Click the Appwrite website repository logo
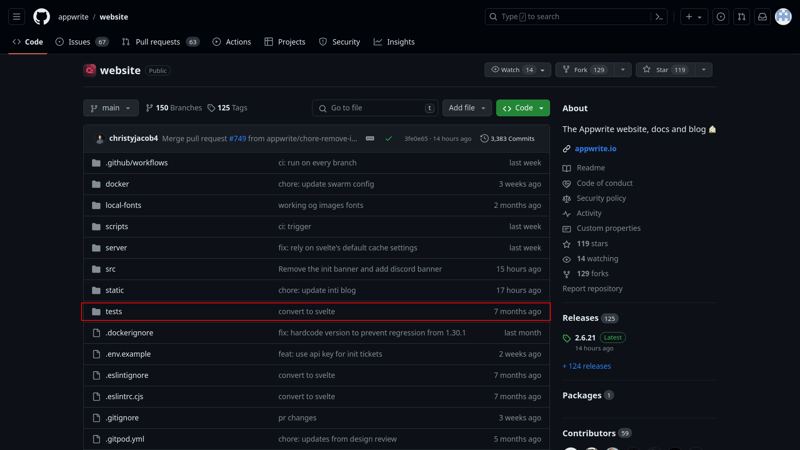 click(90, 70)
